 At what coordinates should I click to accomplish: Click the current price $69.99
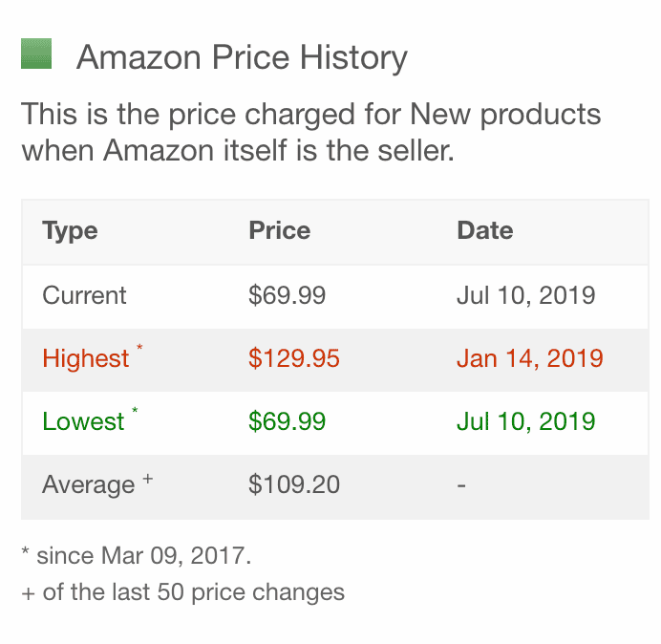pos(288,295)
